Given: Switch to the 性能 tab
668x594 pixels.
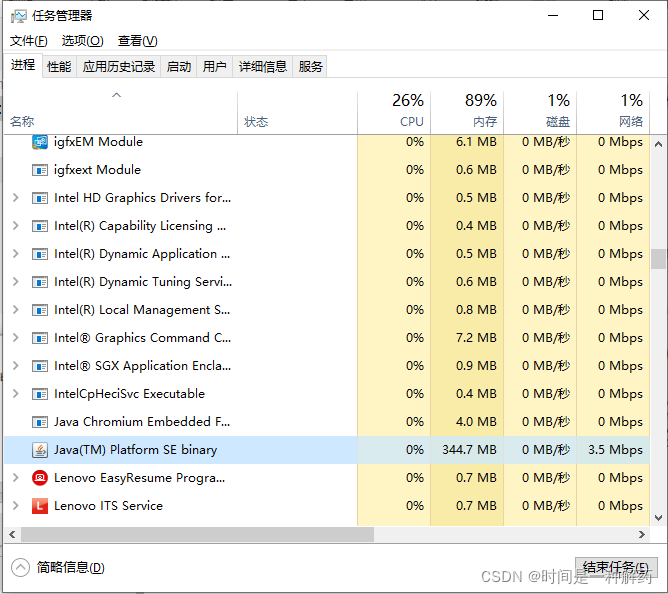Looking at the screenshot, I should pyautogui.click(x=59, y=66).
